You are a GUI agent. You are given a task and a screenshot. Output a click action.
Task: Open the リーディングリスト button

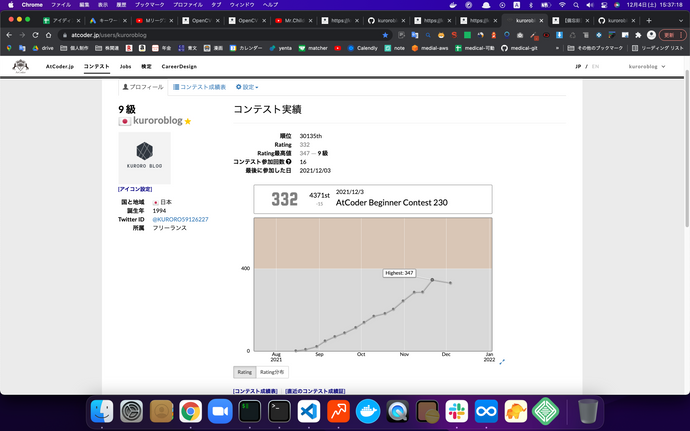[657, 48]
